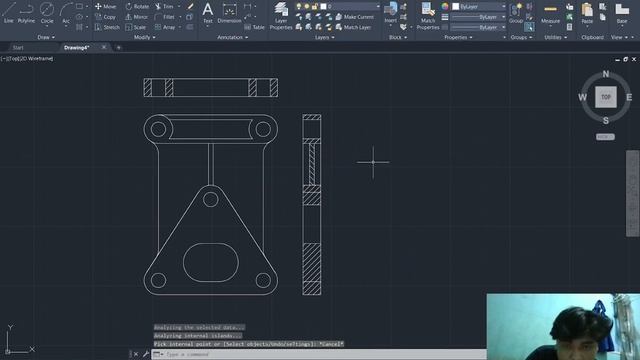Expand the View panel

pyautogui.click(x=619, y=37)
